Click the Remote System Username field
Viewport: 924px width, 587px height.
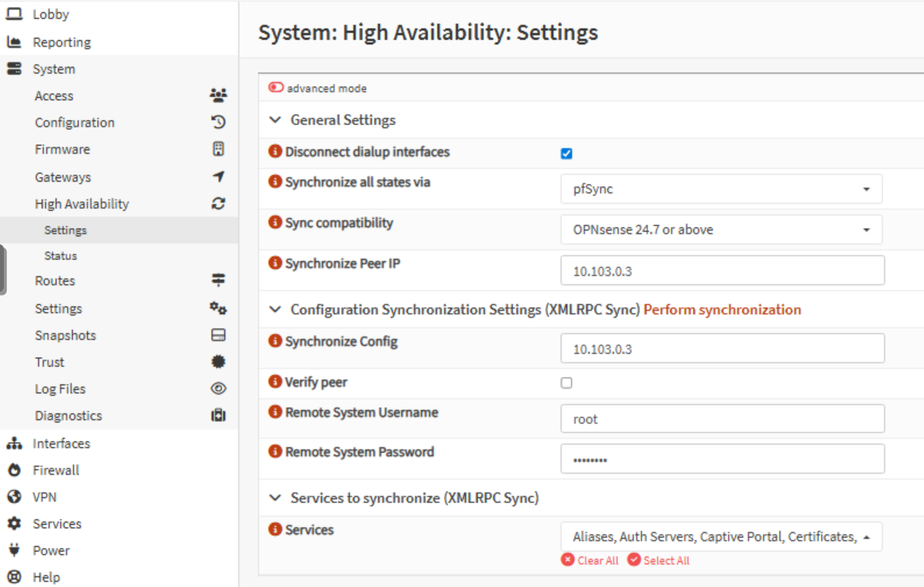(722, 419)
